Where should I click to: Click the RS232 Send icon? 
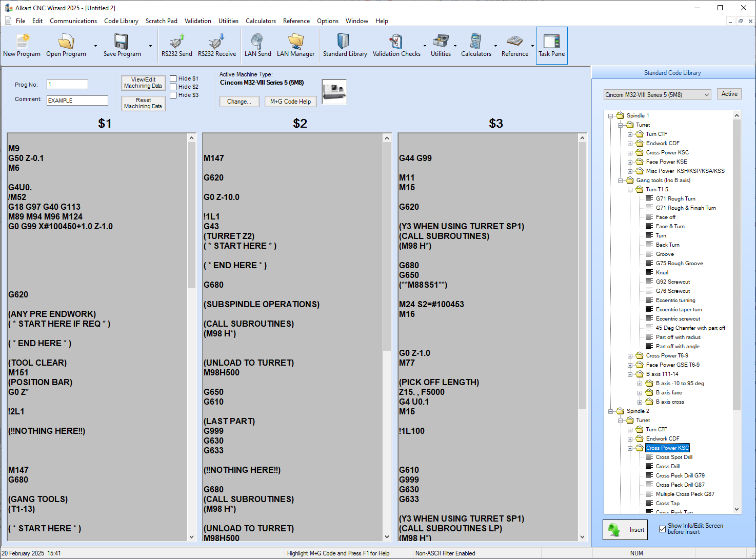point(176,41)
